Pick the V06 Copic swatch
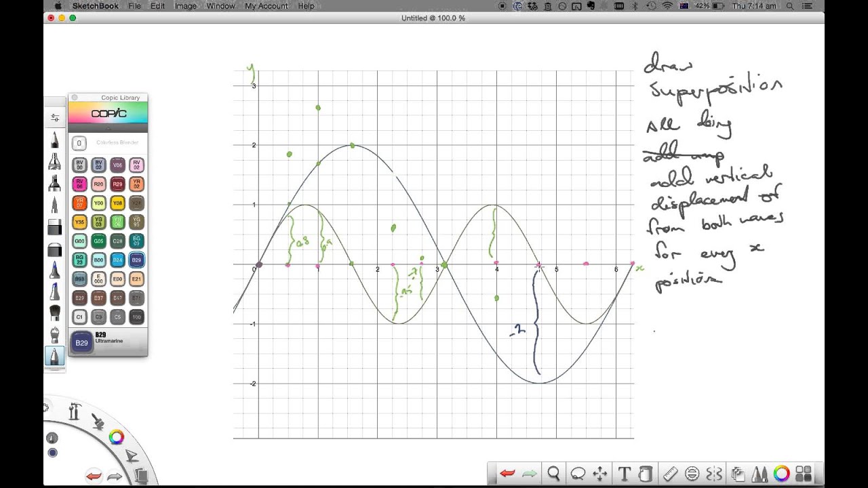This screenshot has width=868, height=488. (x=117, y=165)
